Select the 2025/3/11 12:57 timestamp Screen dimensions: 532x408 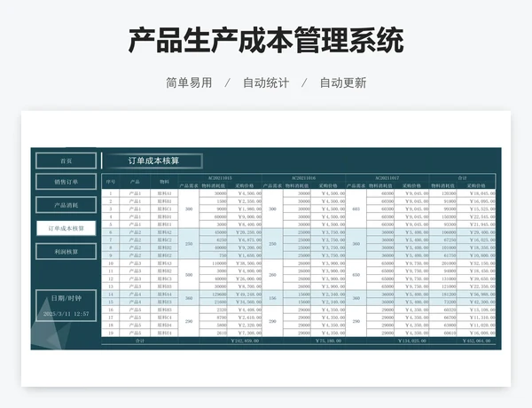[66, 314]
